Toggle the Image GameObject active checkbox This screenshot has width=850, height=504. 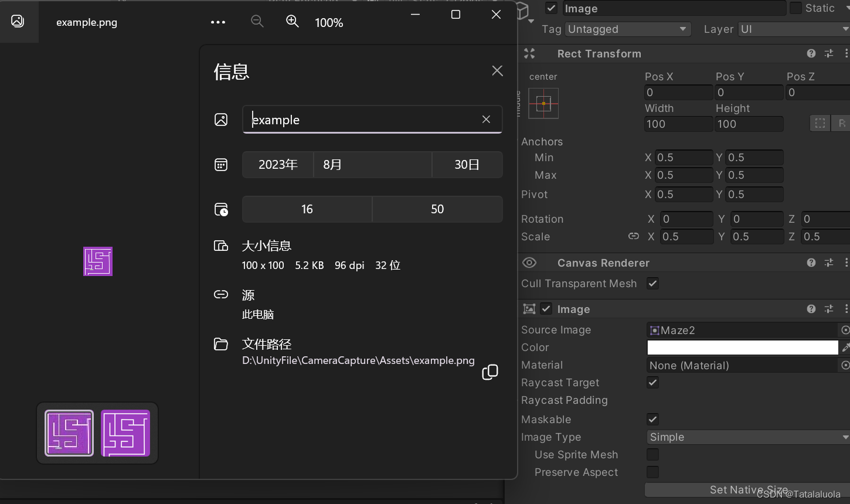[x=551, y=8]
